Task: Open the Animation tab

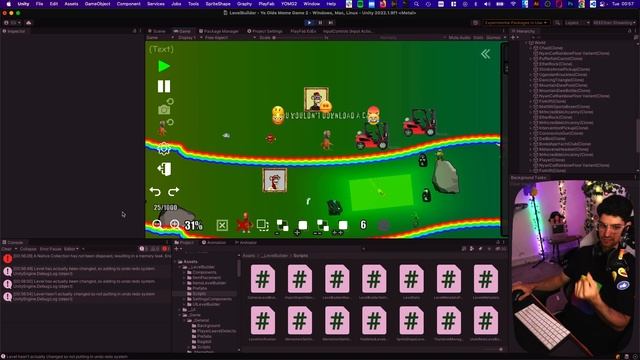Action: click(214, 242)
